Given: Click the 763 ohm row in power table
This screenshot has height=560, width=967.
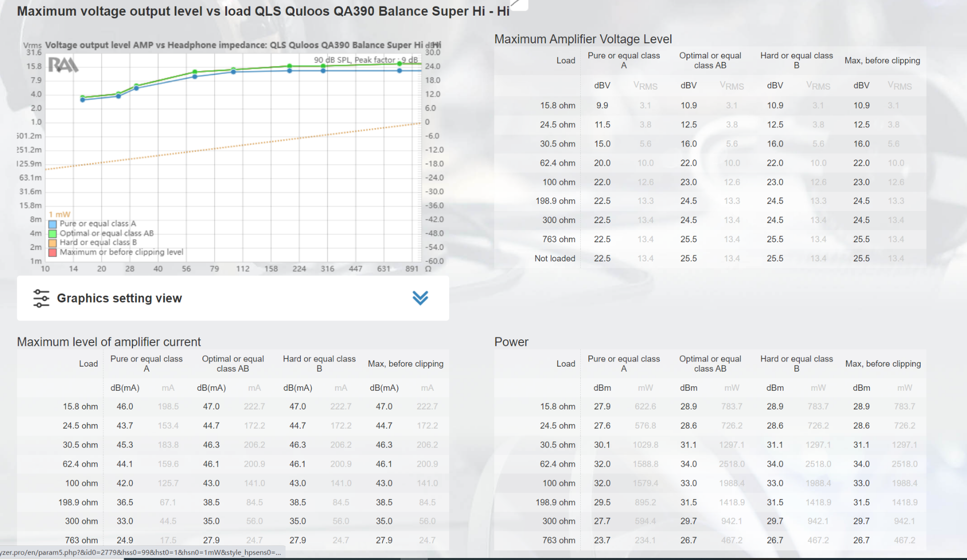Looking at the screenshot, I should pos(710,540).
